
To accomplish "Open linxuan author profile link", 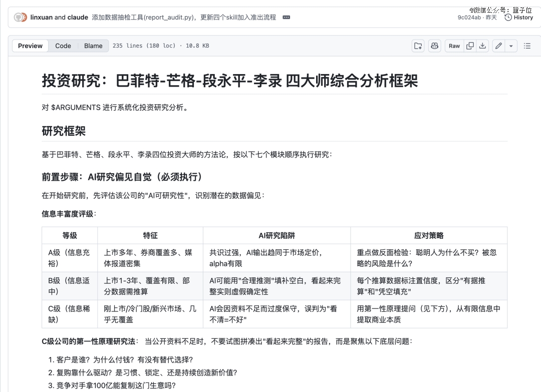I will (41, 18).
